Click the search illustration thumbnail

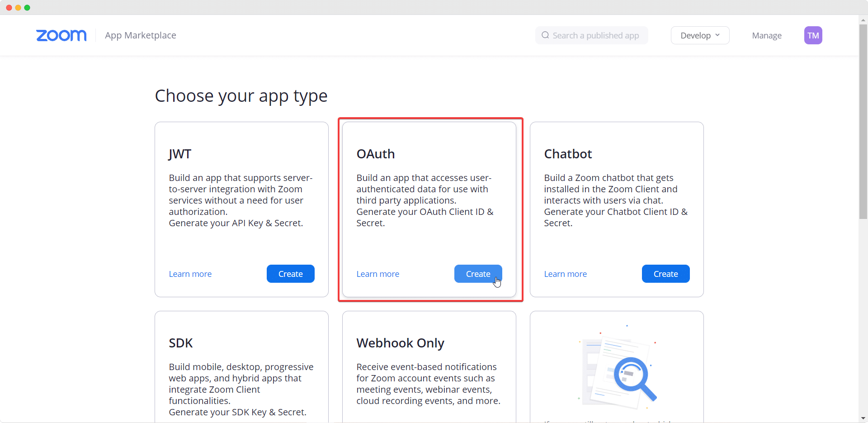[617, 366]
